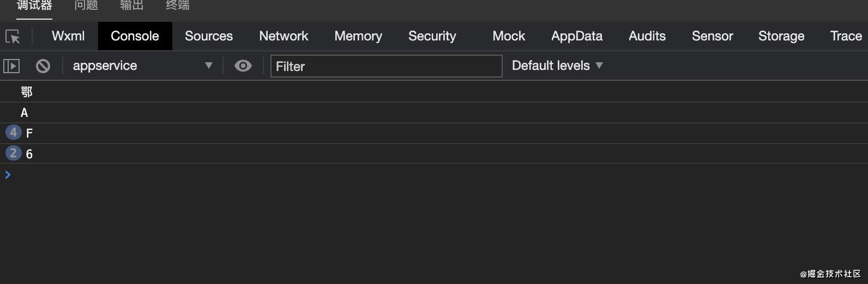
Task: Click the element inspector arrow icon
Action: pos(13,37)
